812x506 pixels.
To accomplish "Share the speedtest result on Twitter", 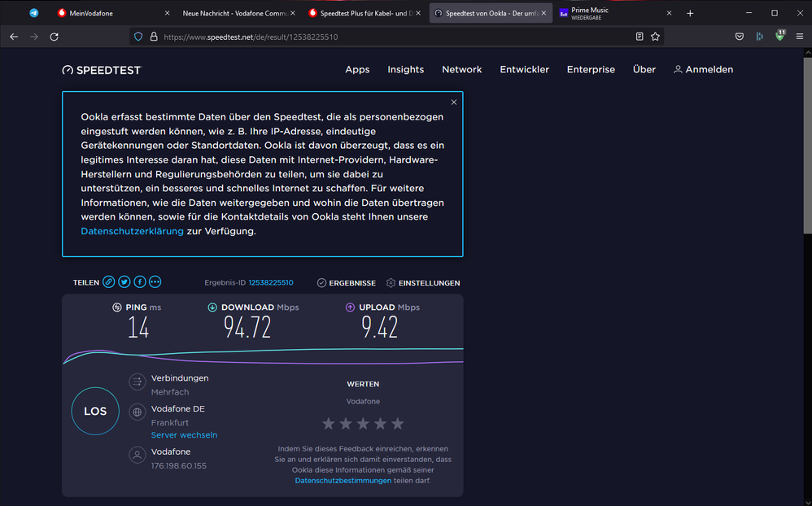I will coord(124,281).
